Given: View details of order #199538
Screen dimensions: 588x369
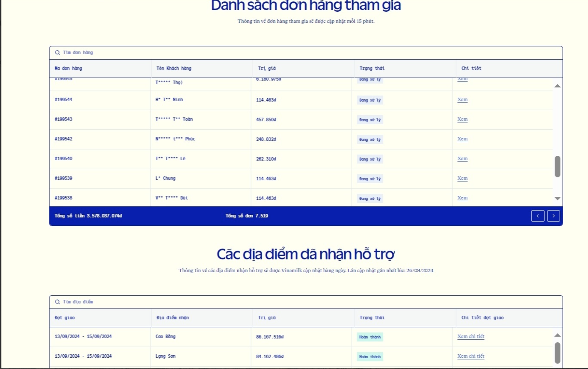Looking at the screenshot, I should pos(462,198).
